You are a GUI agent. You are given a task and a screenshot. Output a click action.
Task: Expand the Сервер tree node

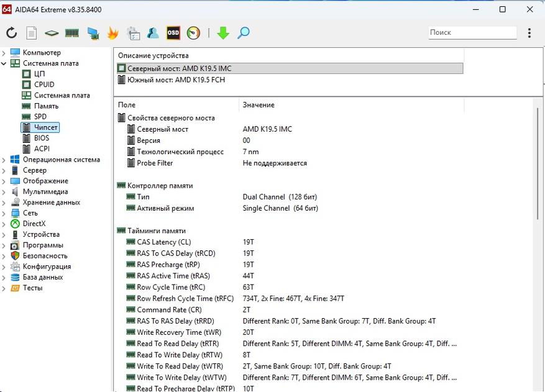pos(4,171)
